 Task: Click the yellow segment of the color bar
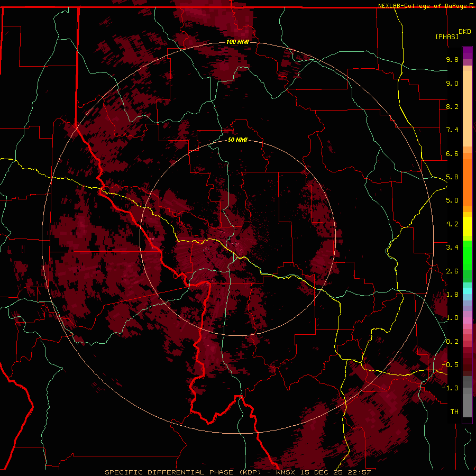pos(467,226)
